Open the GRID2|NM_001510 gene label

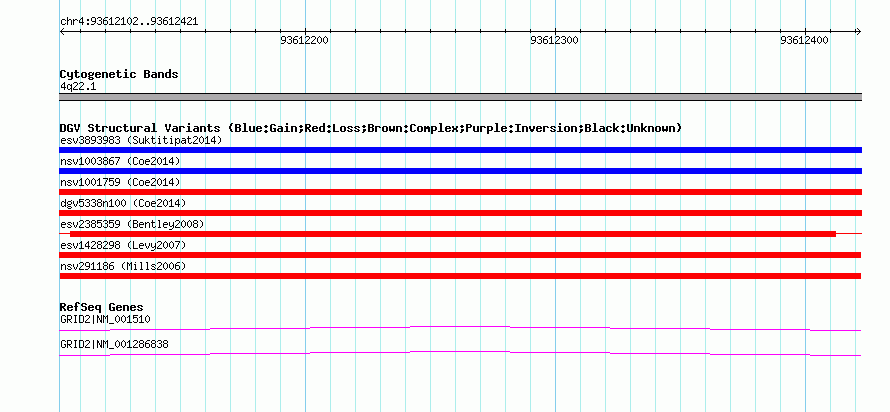(105, 319)
